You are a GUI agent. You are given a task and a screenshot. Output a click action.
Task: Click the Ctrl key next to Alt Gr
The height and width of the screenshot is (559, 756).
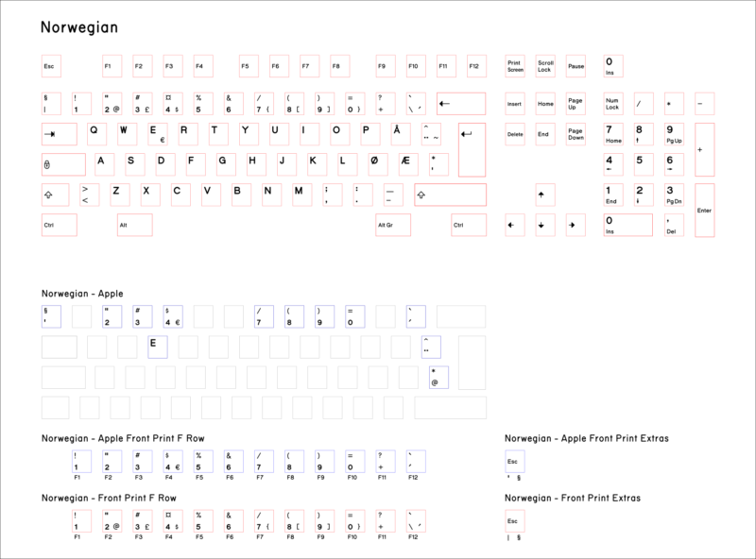tap(469, 225)
